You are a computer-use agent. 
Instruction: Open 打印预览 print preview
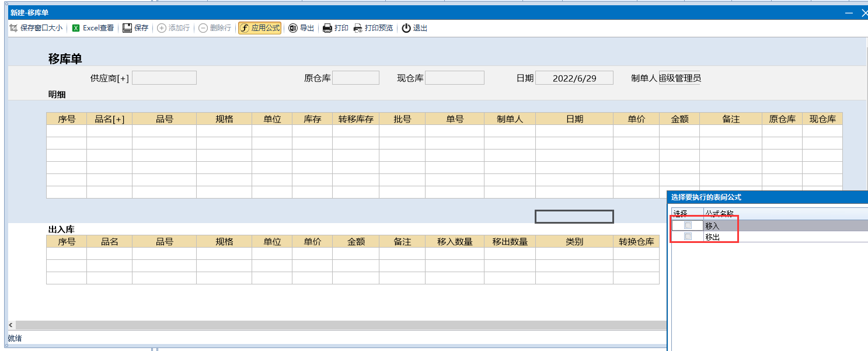coord(358,28)
